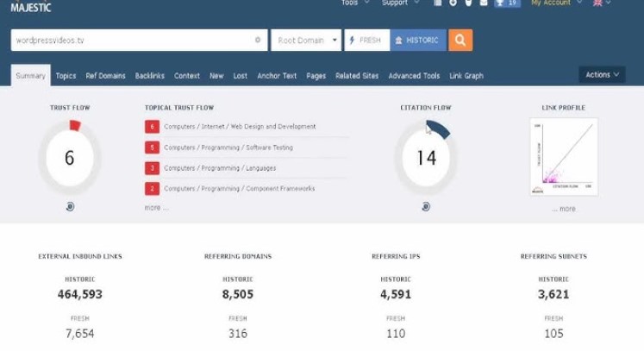Click '... more' under Link Profile
The width and height of the screenshot is (644, 351).
[x=564, y=209]
